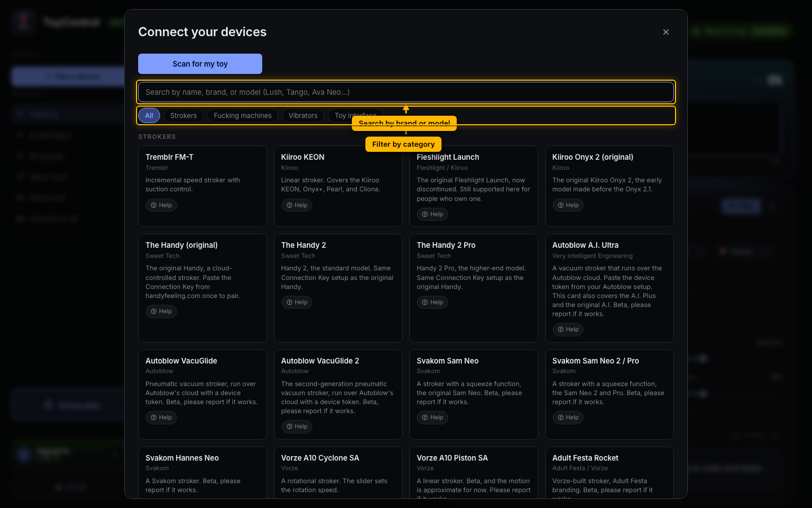Open Help for Tremblr FM-T
The image size is (812, 508).
pyautogui.click(x=161, y=205)
